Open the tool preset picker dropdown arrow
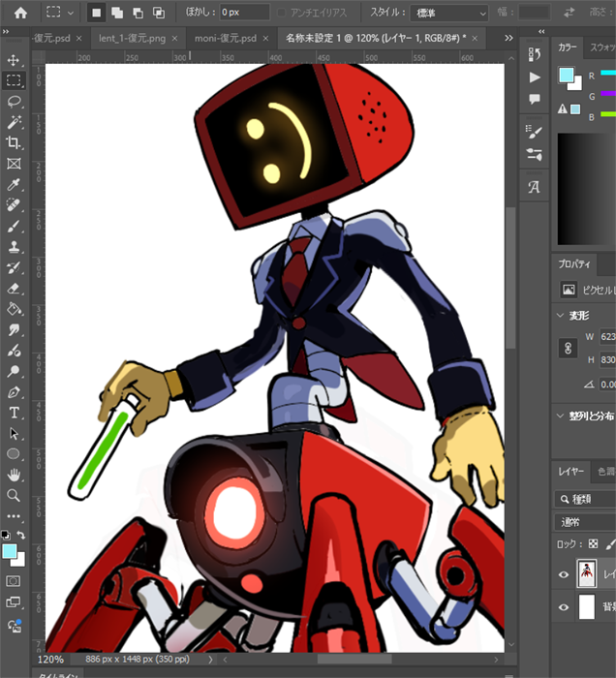The image size is (616, 678). (x=71, y=13)
